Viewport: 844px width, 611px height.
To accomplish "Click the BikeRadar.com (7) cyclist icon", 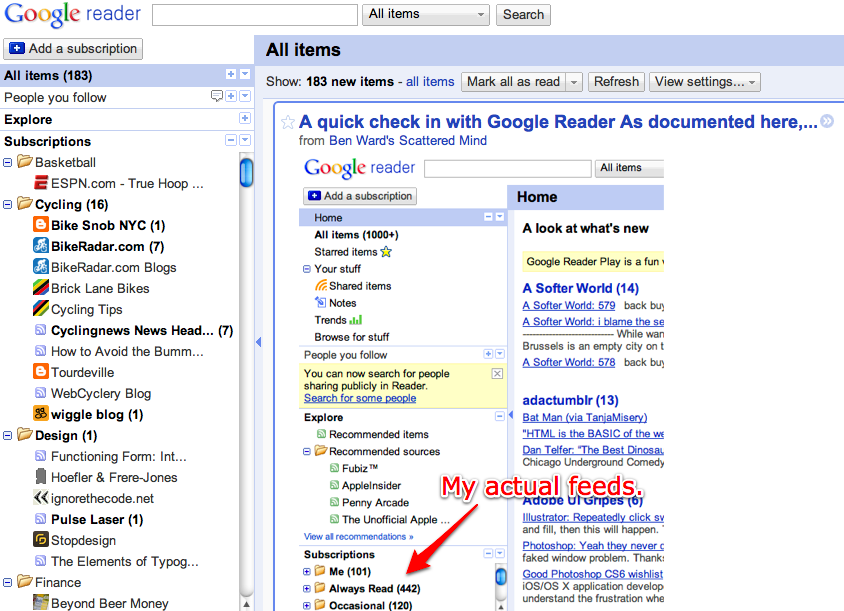I will 41,245.
